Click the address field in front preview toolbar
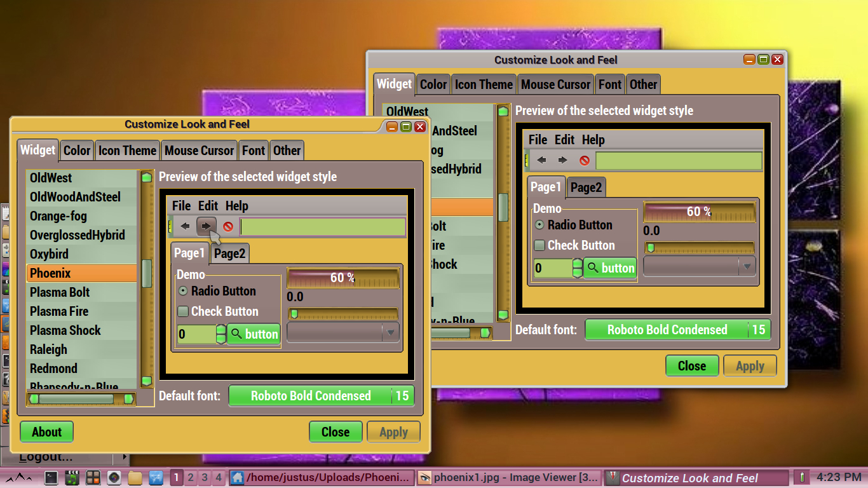 [323, 227]
